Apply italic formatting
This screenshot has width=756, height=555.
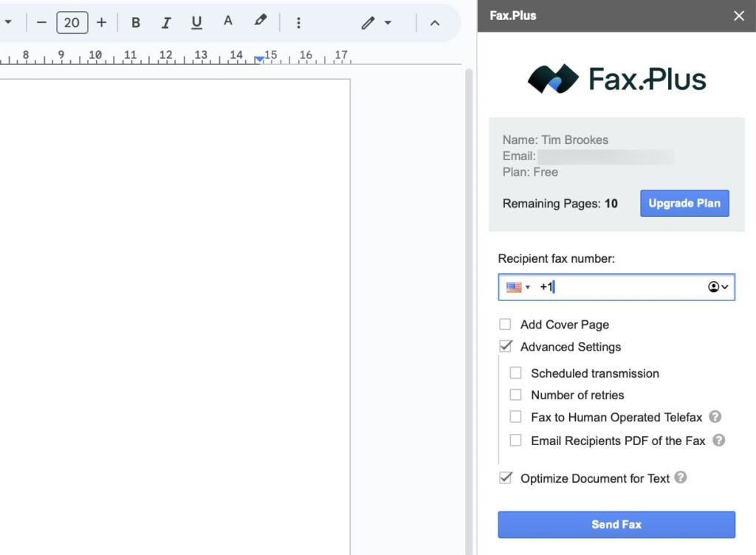point(166,23)
